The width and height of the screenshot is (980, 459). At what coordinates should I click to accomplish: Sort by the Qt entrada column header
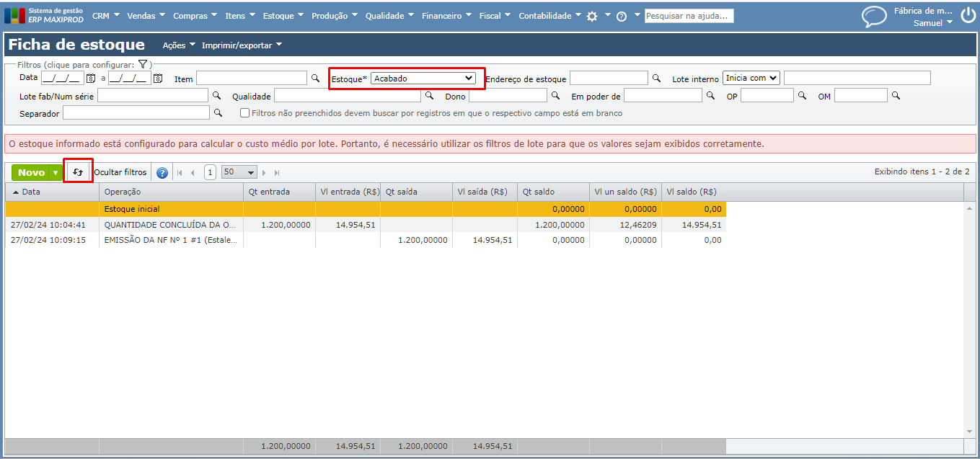(x=279, y=192)
